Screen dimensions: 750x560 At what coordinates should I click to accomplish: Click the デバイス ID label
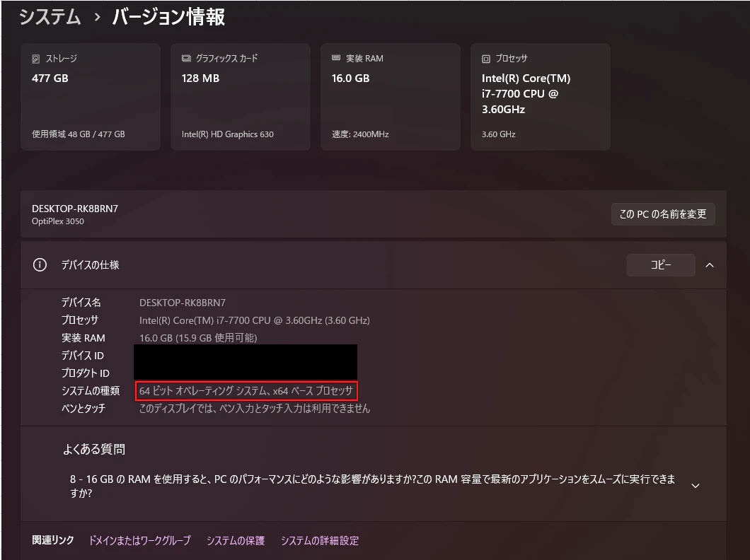pos(82,356)
